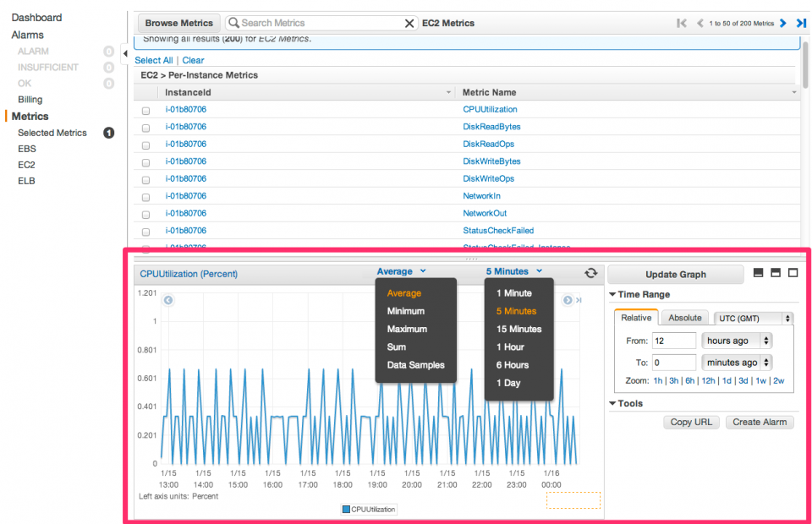Refresh the CPUUtilization graph
The height and width of the screenshot is (524, 812).
(x=590, y=273)
